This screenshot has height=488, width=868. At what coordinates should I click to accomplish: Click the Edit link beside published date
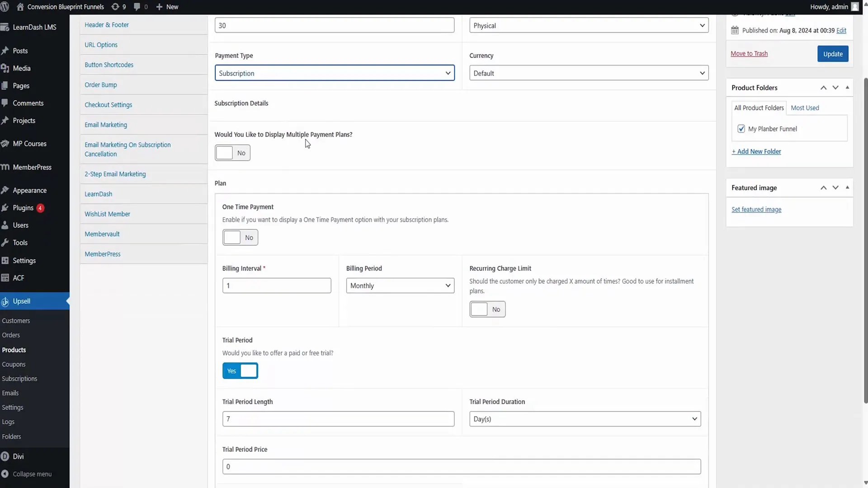point(841,30)
